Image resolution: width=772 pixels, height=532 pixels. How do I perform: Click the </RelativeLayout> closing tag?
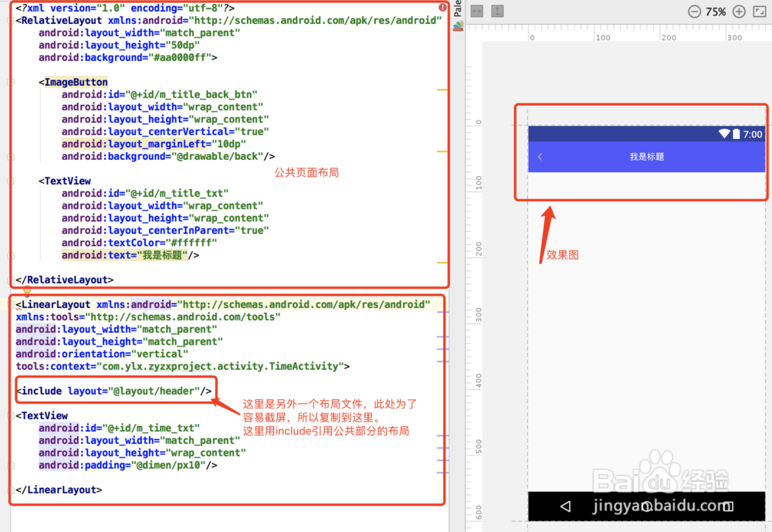[x=65, y=280]
